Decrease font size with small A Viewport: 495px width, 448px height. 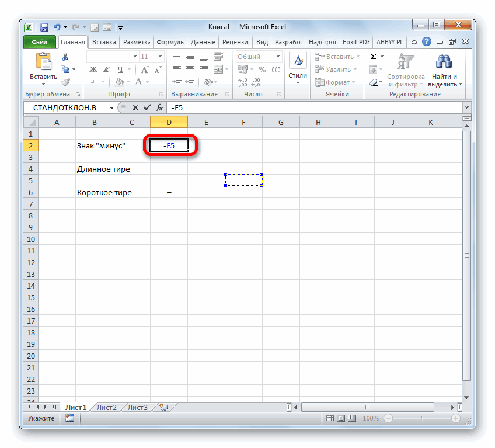tap(158, 70)
